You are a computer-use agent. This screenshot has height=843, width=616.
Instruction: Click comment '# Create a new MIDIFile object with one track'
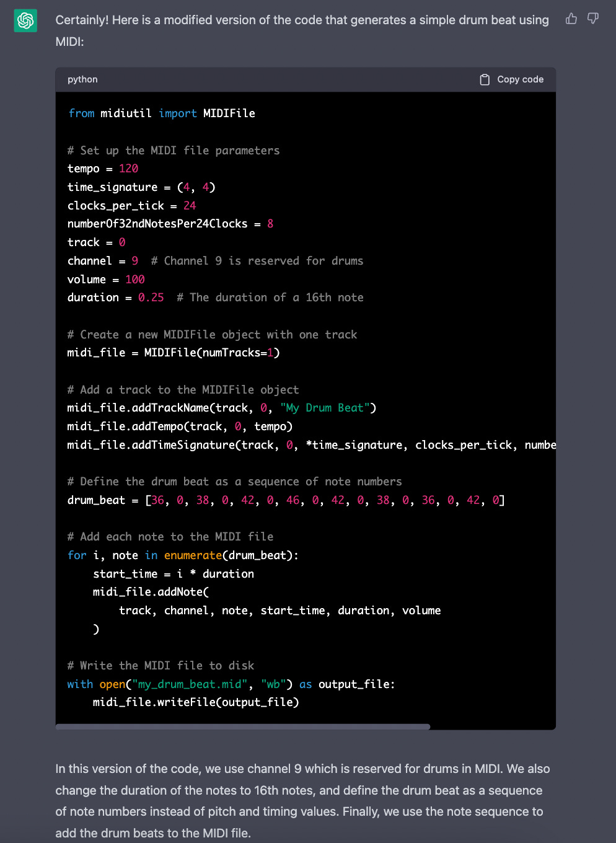pos(213,335)
